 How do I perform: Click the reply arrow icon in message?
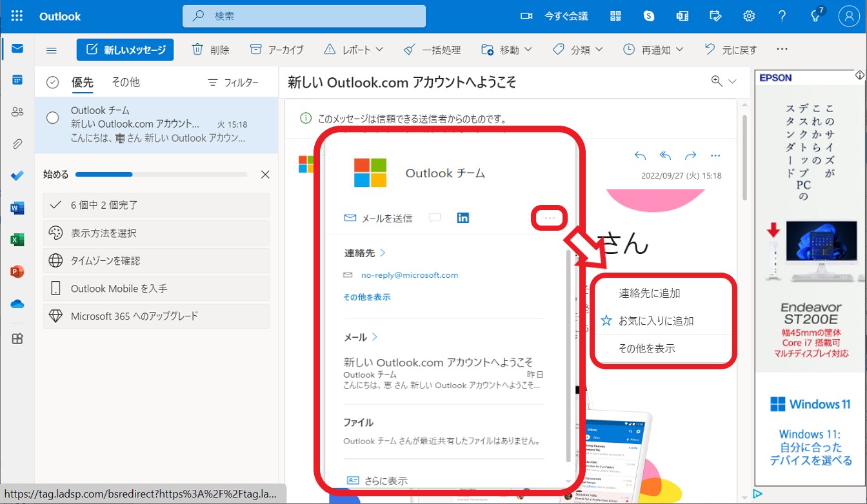640,155
